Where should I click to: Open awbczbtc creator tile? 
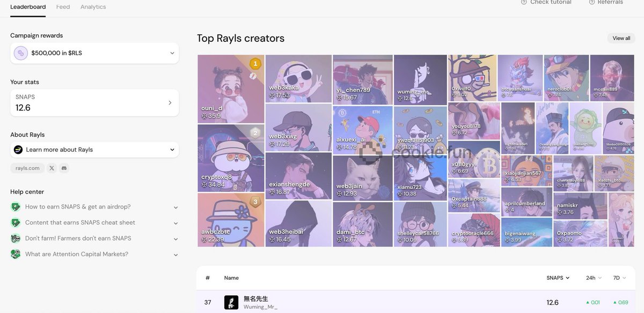click(231, 220)
